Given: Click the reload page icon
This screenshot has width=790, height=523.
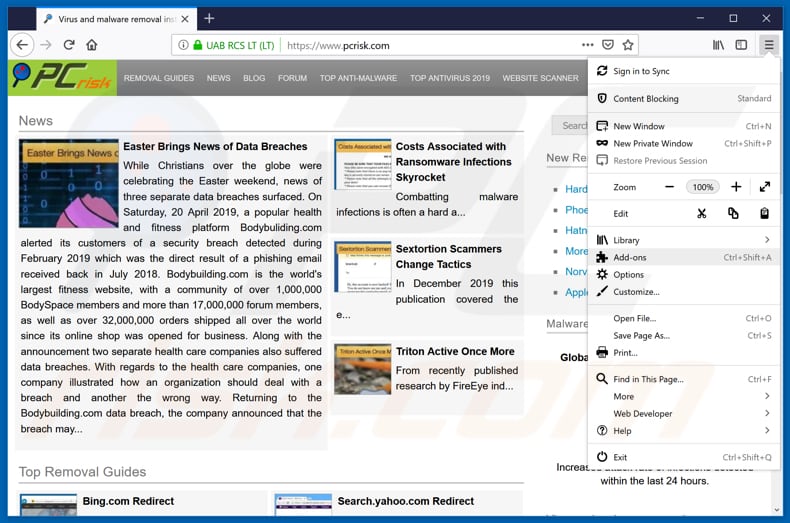Looking at the screenshot, I should click(x=69, y=45).
